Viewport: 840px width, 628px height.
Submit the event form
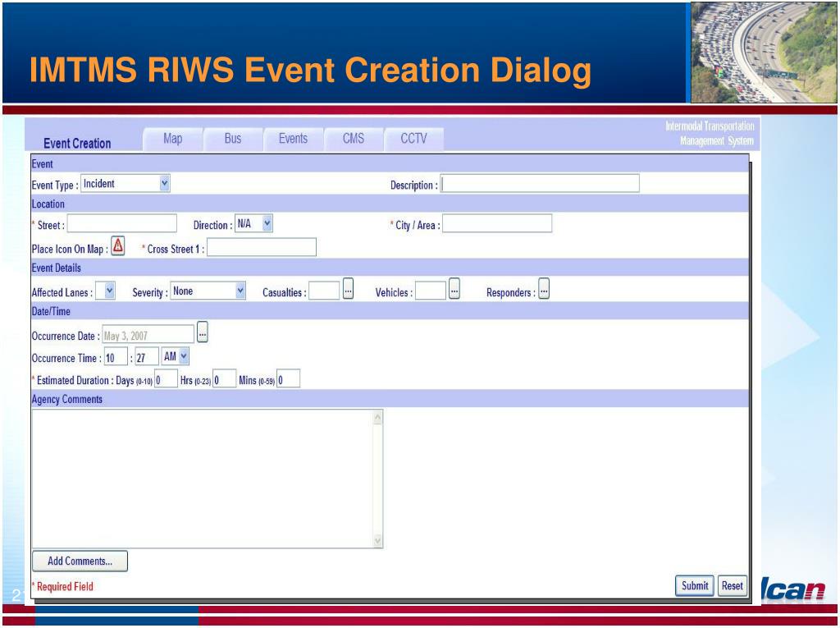click(x=695, y=585)
